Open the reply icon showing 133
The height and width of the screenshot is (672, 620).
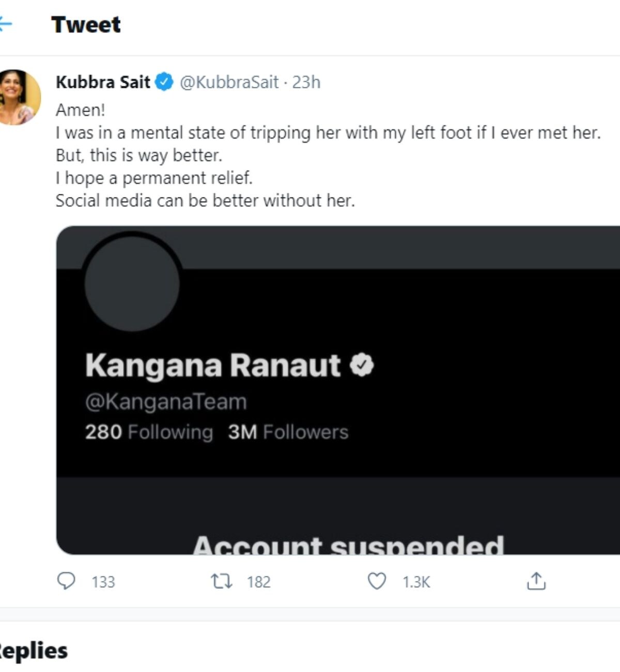tap(66, 581)
